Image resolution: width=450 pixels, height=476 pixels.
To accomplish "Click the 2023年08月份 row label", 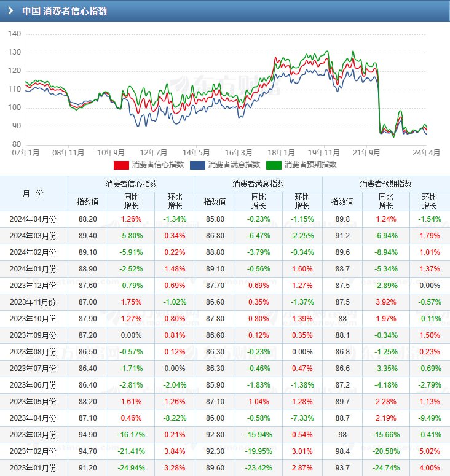I will 33,352.
